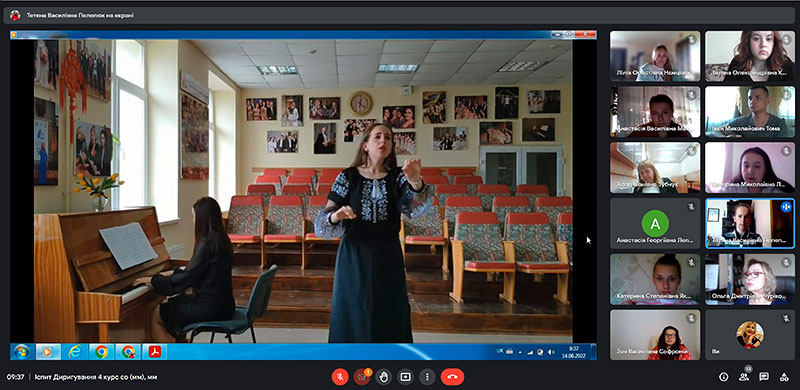Click muted mic icon on Анастасія Георгіївна tile

click(691, 207)
